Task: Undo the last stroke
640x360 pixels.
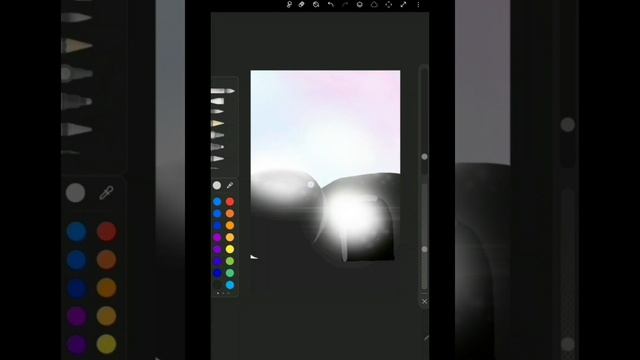Action: point(331,4)
